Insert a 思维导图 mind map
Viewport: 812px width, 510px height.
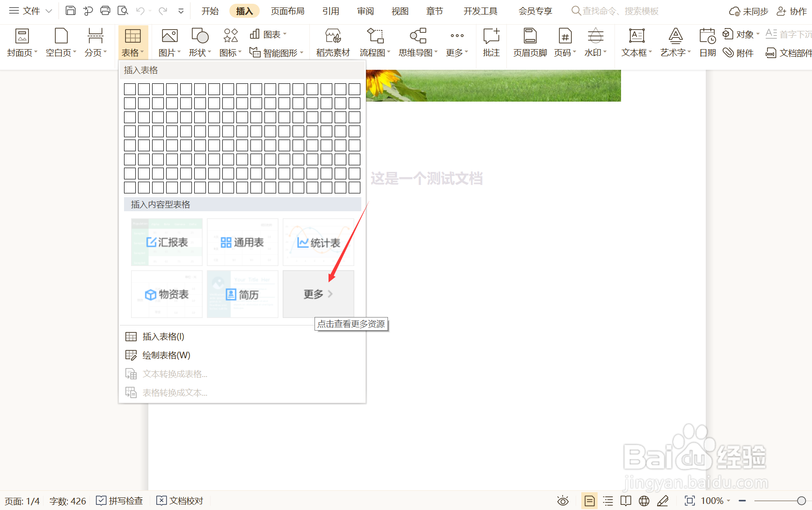pyautogui.click(x=416, y=42)
